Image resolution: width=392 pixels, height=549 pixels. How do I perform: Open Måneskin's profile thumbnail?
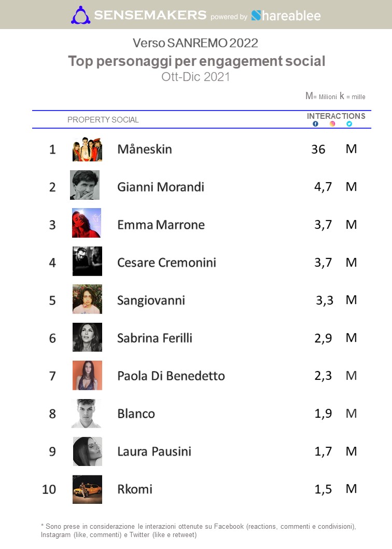point(87,149)
